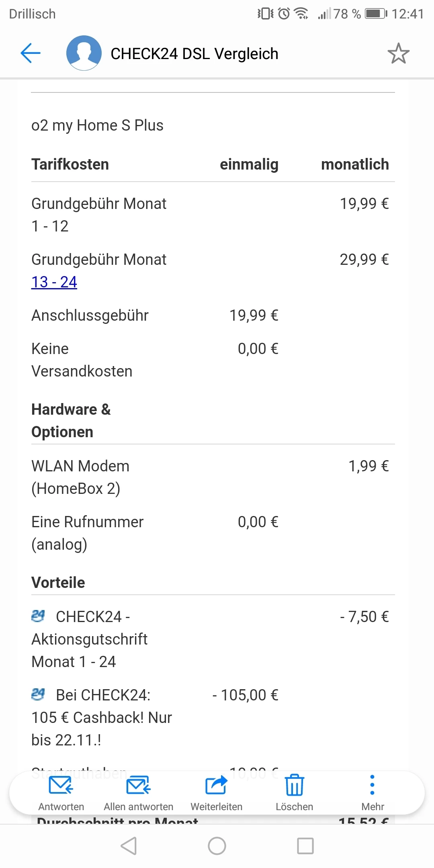Screen dimensions: 434x868
Task: Tap the back arrow icon
Action: pyautogui.click(x=31, y=53)
